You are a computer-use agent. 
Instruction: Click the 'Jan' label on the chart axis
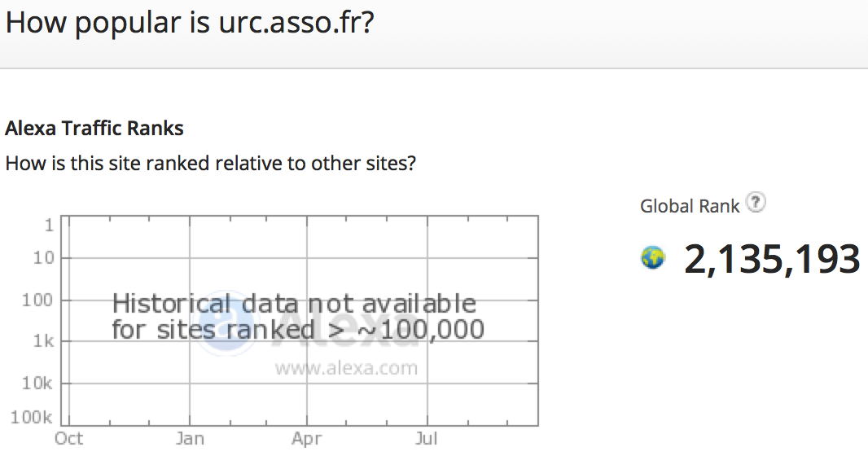190,439
